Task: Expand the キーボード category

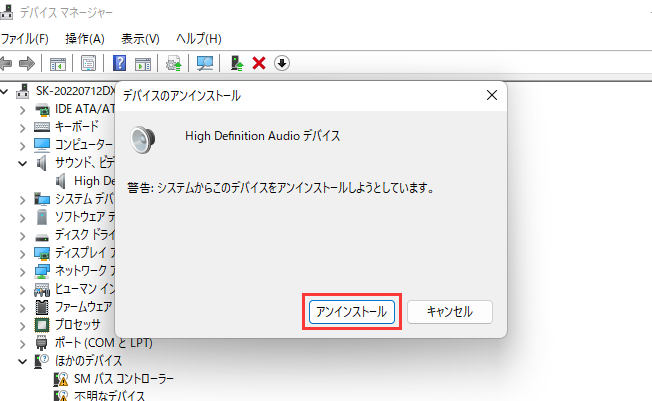Action: coord(22,128)
